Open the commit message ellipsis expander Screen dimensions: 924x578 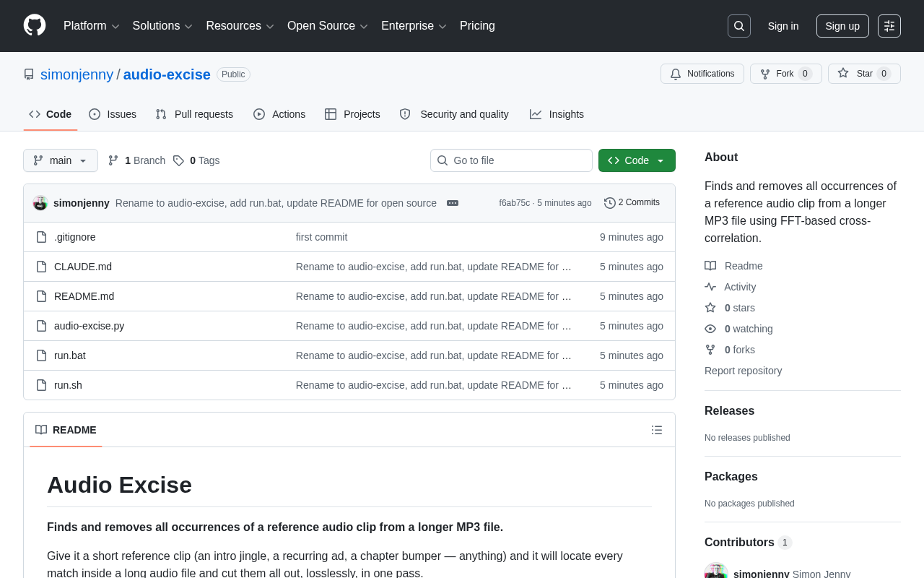tap(453, 203)
